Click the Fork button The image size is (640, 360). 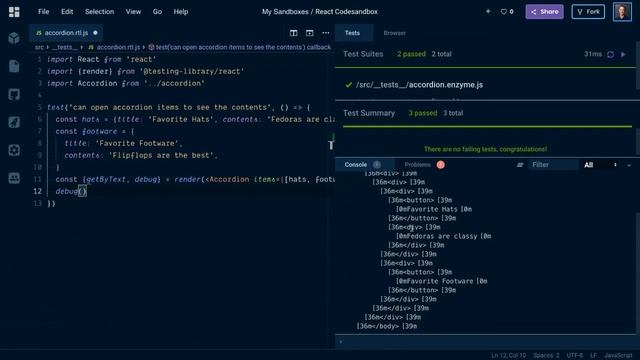(588, 12)
